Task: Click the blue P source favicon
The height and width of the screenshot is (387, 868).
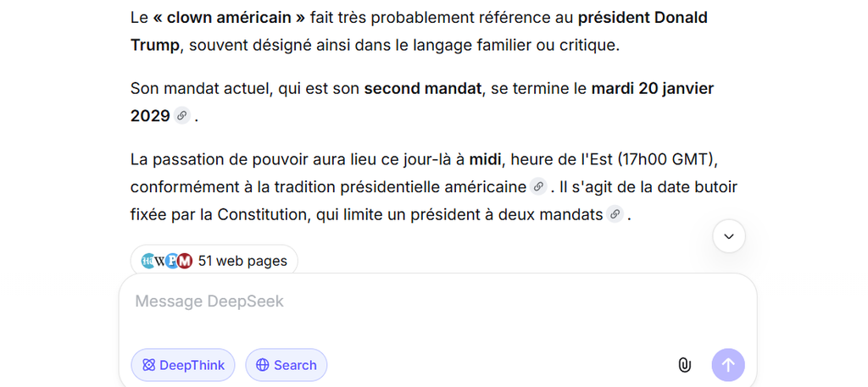Action: tap(172, 261)
